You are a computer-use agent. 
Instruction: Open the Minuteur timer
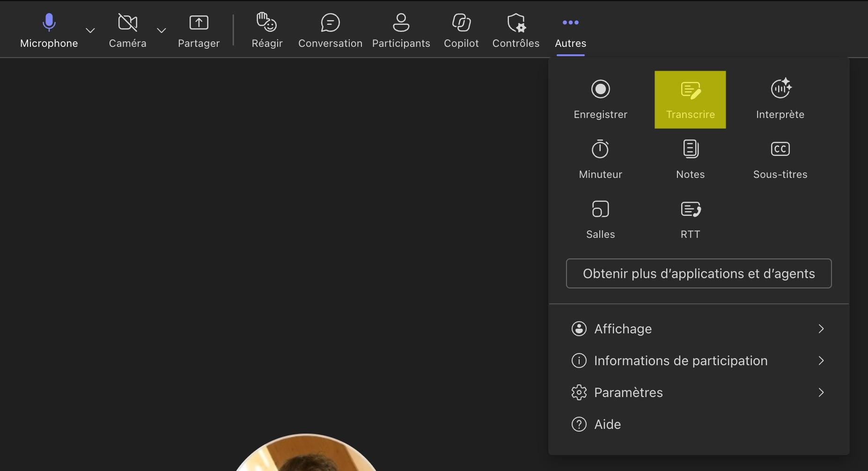pos(600,160)
